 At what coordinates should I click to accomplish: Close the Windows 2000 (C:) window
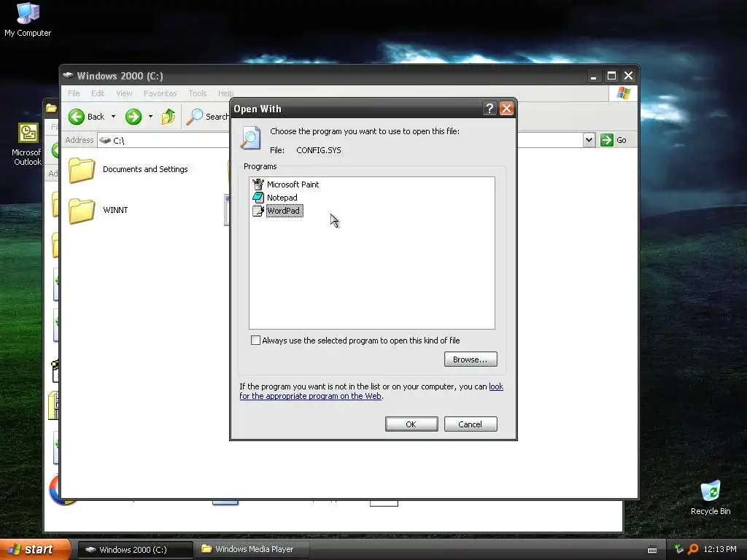pos(628,76)
